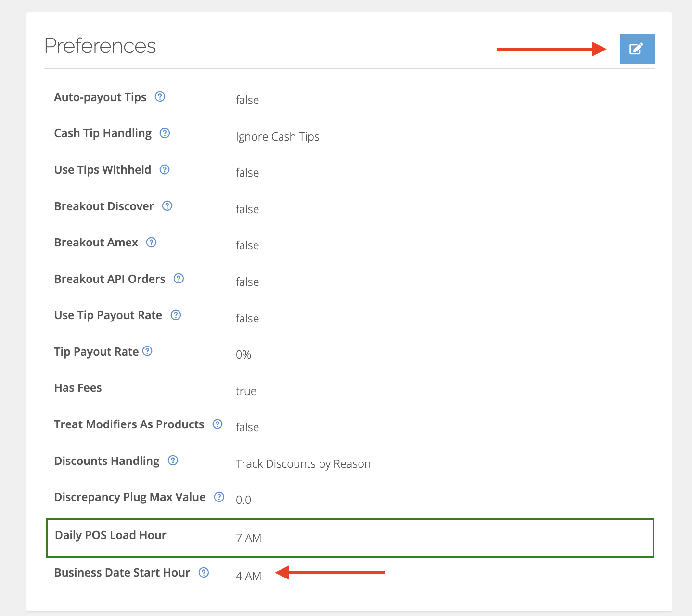Show help for Breakout Amex
This screenshot has height=616, width=692.
coord(151,242)
